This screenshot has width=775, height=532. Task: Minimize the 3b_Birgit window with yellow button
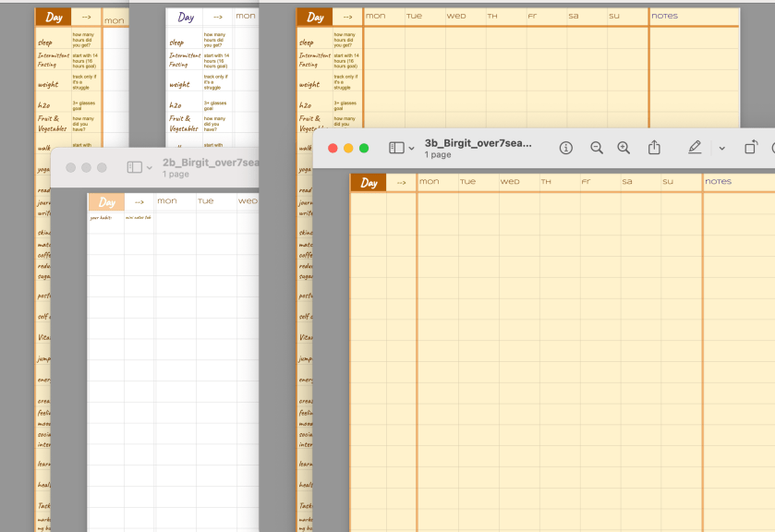click(348, 148)
